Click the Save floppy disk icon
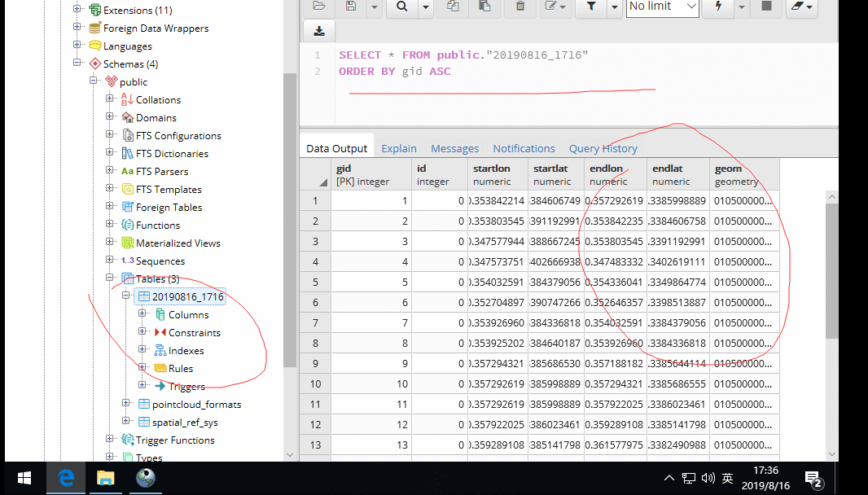The image size is (868, 495). pyautogui.click(x=351, y=7)
